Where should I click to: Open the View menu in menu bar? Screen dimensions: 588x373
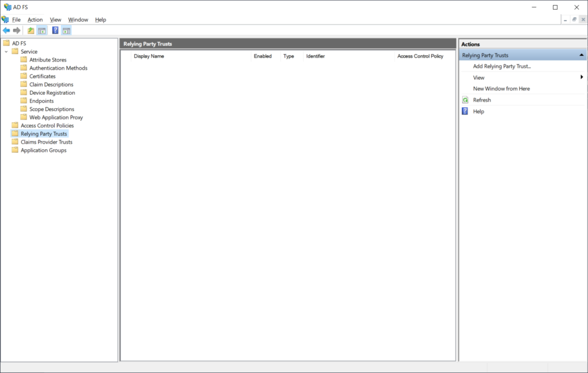[x=56, y=20]
